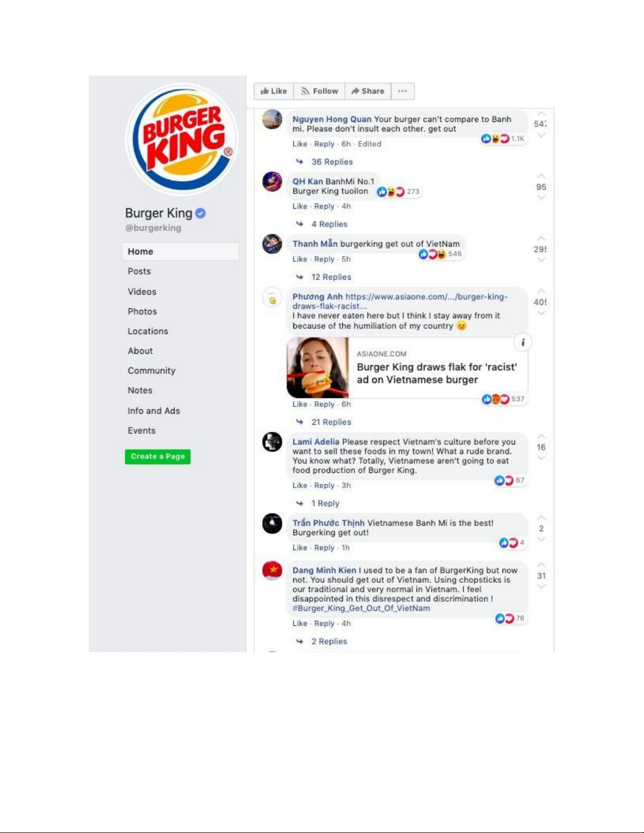
Task: Select Community in the page sidebar
Action: point(151,371)
